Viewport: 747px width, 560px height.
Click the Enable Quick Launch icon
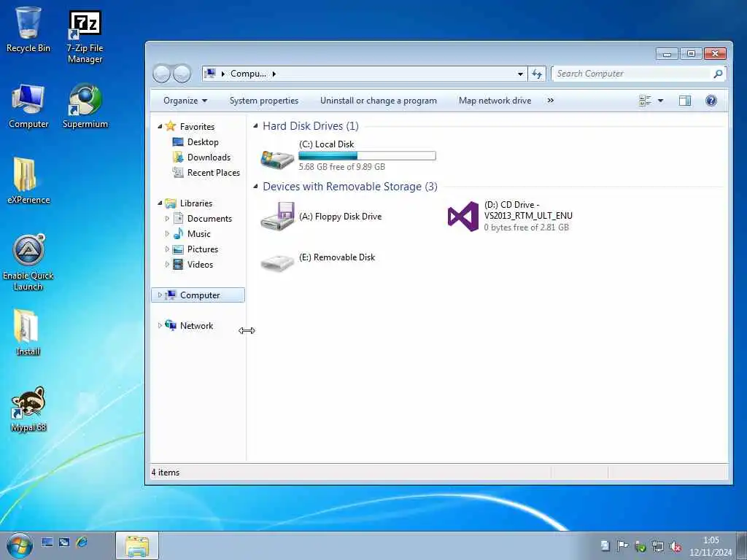[x=28, y=262]
